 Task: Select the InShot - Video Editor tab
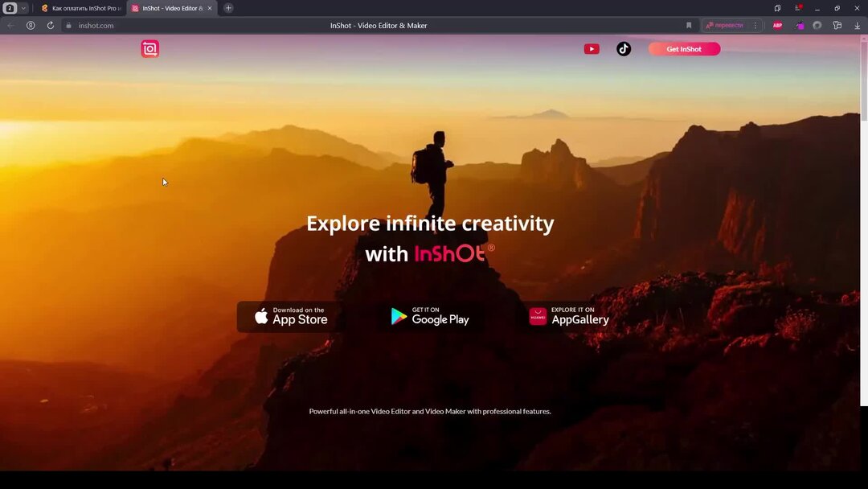coord(172,8)
